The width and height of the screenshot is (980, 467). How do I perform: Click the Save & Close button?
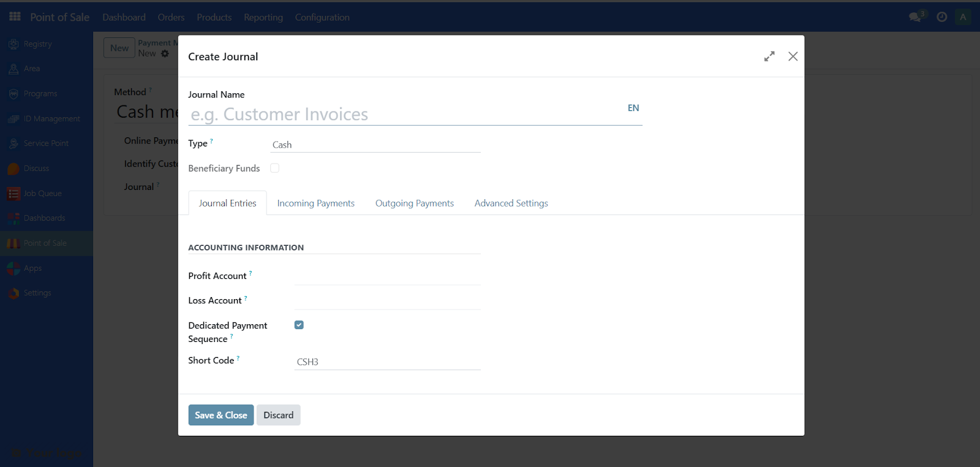click(221, 415)
